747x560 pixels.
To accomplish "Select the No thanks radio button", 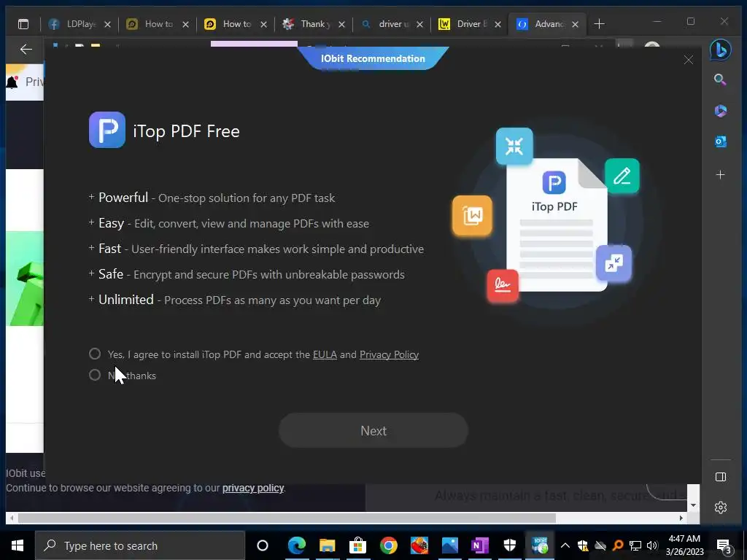I will [95, 376].
